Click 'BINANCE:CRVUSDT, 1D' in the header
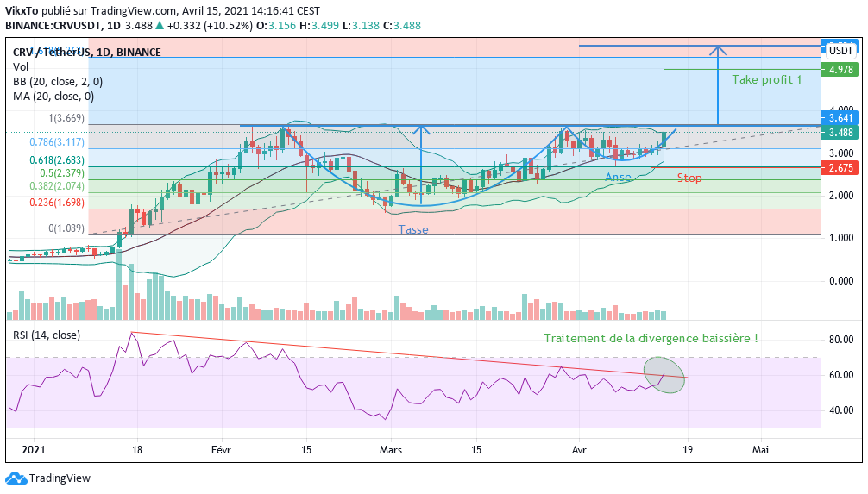The height and width of the screenshot is (494, 868). pyautogui.click(x=62, y=26)
